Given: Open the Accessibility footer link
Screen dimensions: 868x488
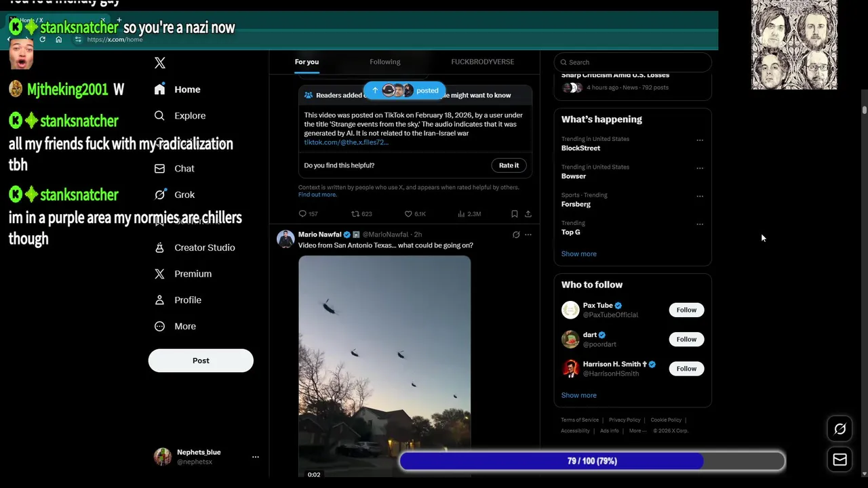Looking at the screenshot, I should pos(575,431).
